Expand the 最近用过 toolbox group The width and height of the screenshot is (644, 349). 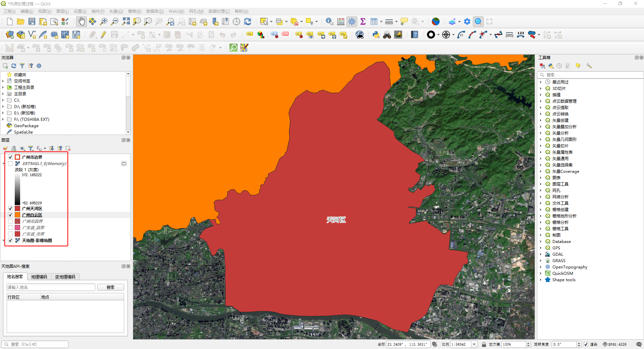coord(541,82)
